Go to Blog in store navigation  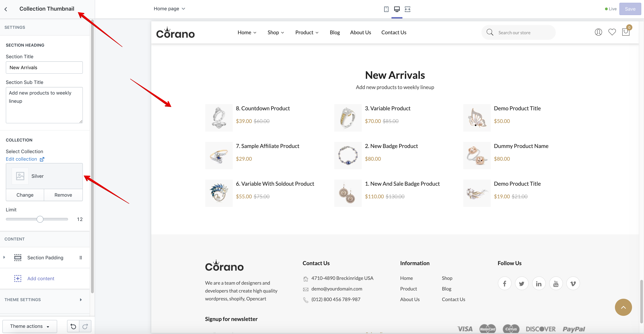[x=334, y=33]
